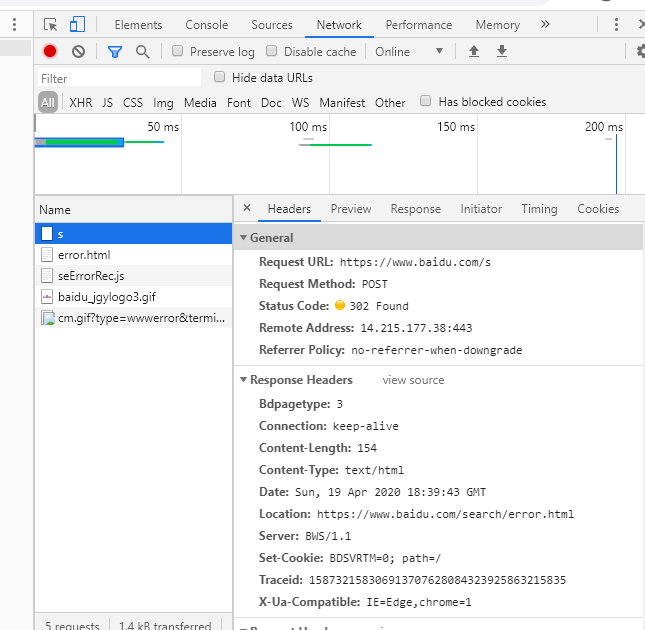
Task: Open network search with magnifier icon
Action: (x=142, y=52)
